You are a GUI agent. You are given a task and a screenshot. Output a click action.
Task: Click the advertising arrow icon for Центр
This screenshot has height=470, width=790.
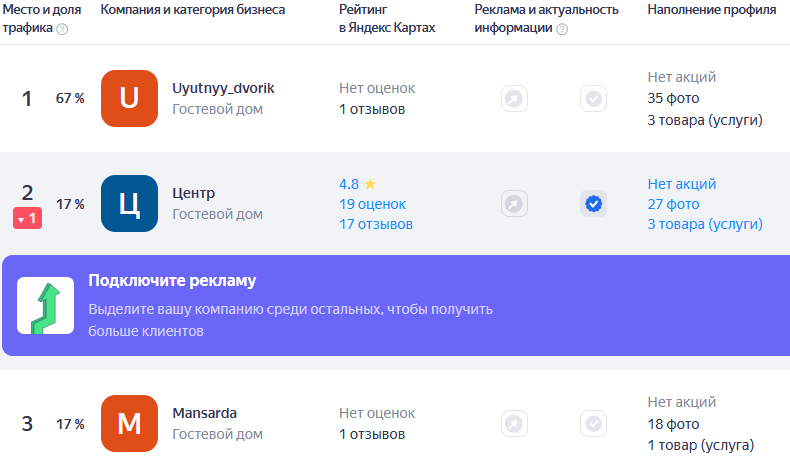pyautogui.click(x=514, y=204)
